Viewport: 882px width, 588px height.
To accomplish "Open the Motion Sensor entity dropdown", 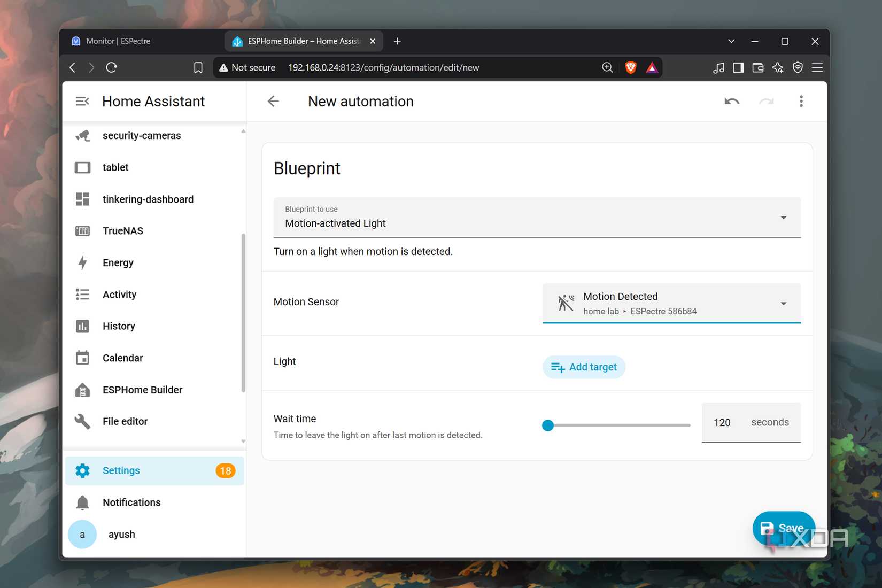I will (x=671, y=303).
